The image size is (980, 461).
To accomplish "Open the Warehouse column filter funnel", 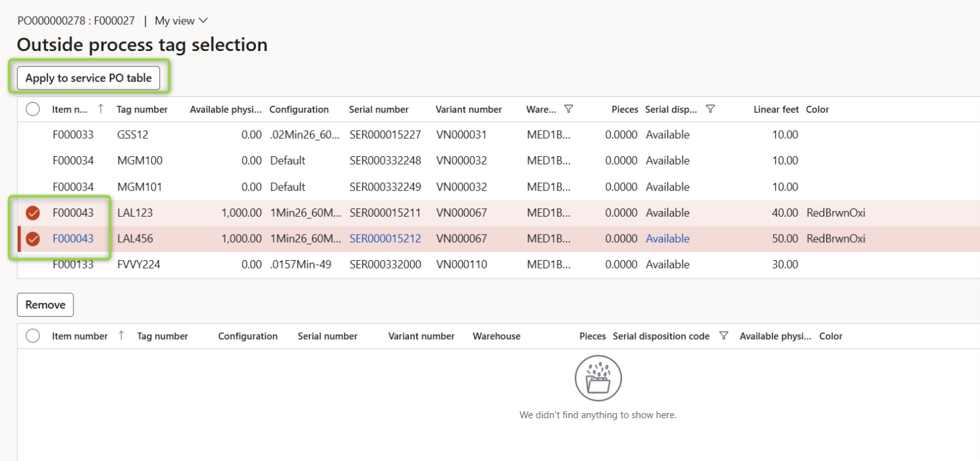I will [569, 108].
